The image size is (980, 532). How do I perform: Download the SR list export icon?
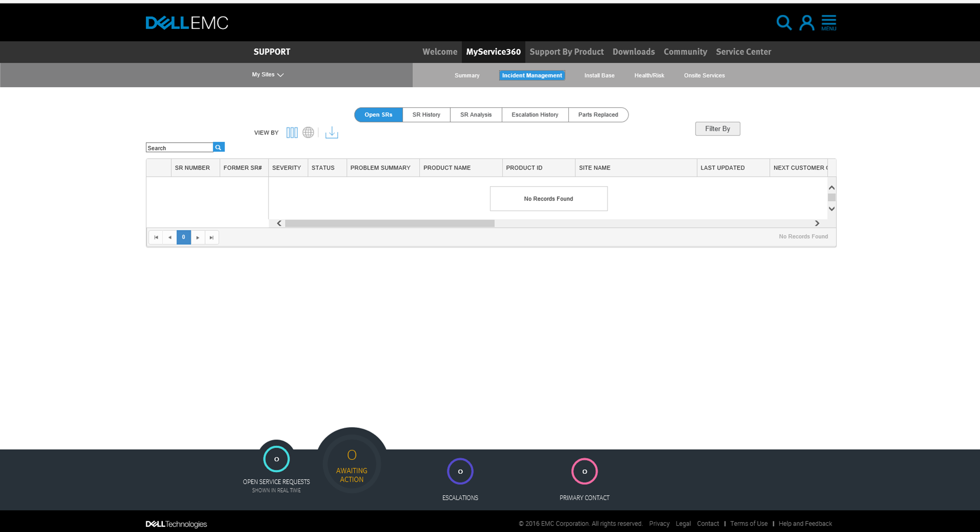click(x=331, y=132)
